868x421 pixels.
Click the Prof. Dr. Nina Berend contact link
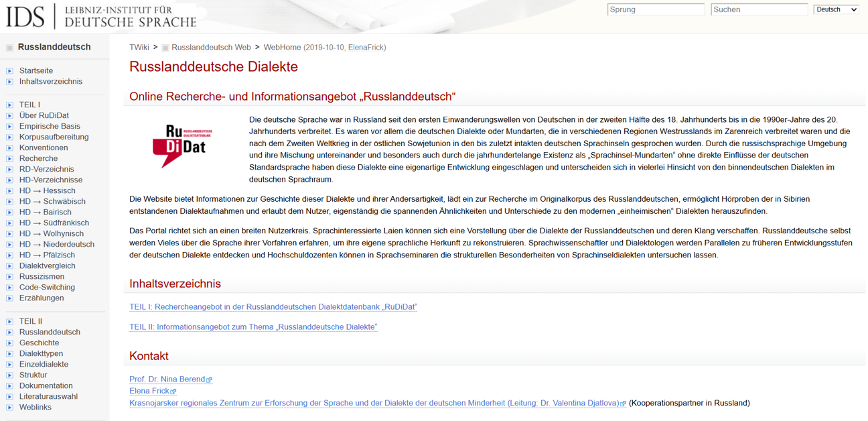pos(165,379)
